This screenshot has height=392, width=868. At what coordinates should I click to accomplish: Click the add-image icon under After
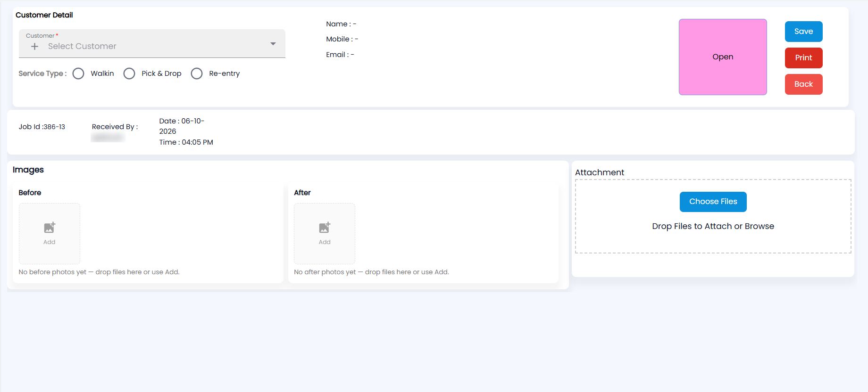pos(325,228)
